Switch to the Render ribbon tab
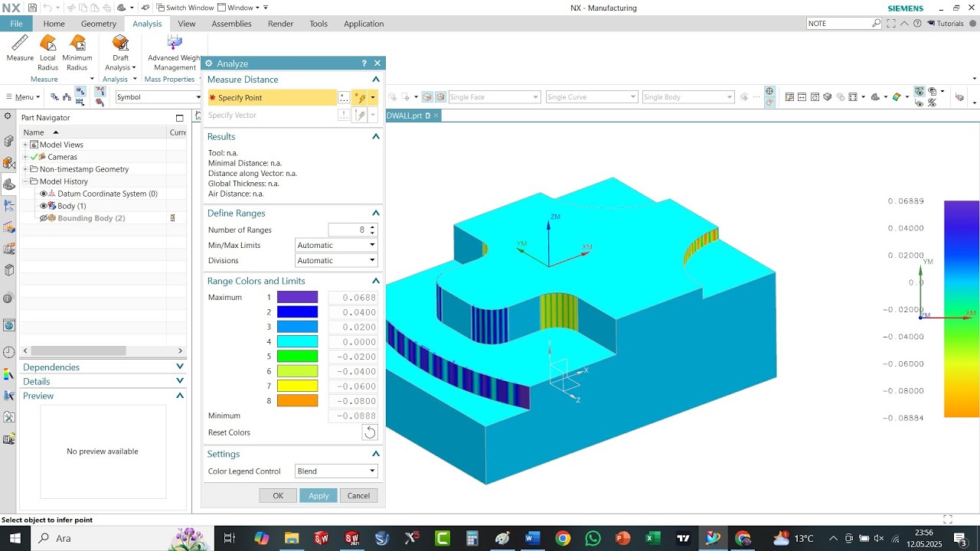 (281, 24)
